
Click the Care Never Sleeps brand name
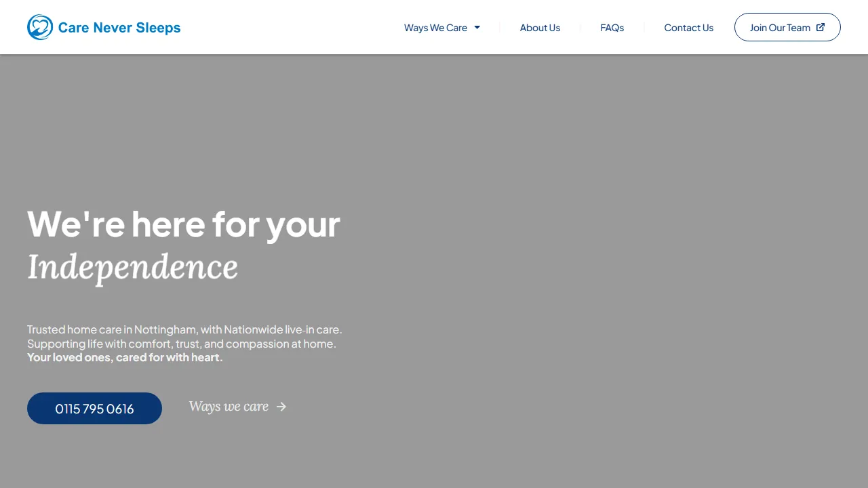pos(119,28)
